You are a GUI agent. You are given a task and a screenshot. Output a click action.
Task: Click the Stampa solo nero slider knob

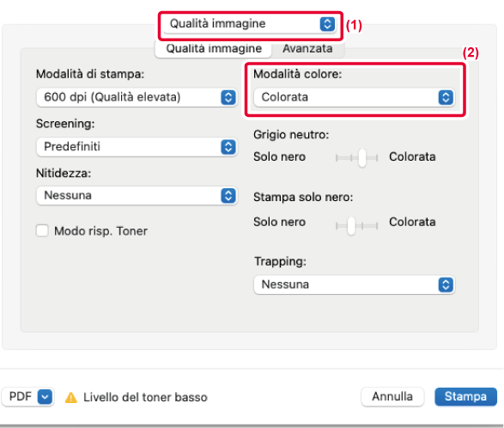351,225
